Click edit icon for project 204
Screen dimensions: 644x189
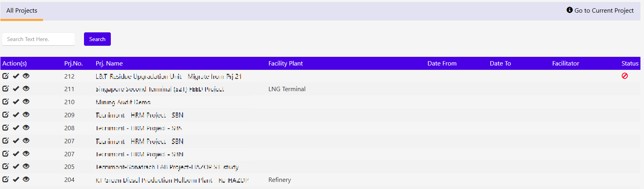[6, 179]
